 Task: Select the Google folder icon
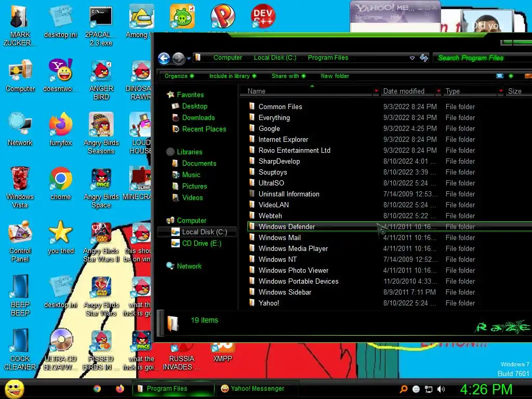[252, 128]
